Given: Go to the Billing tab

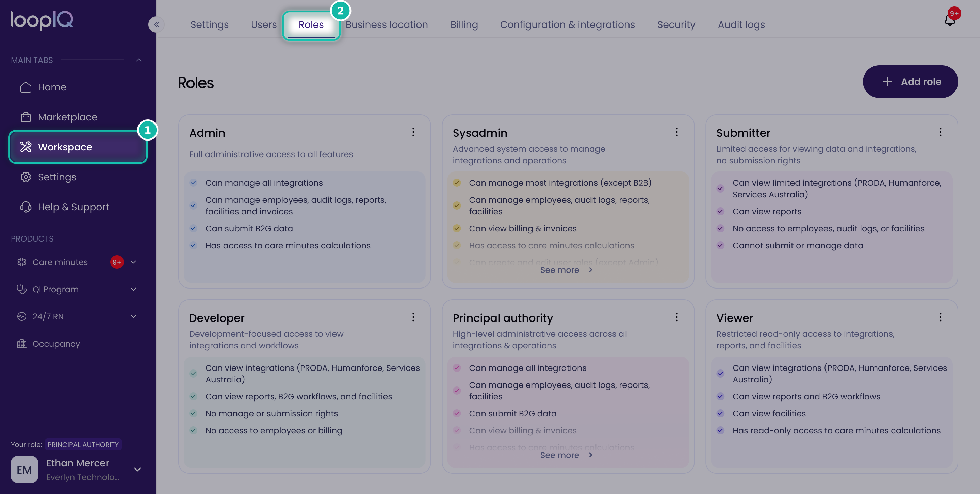Looking at the screenshot, I should (464, 25).
